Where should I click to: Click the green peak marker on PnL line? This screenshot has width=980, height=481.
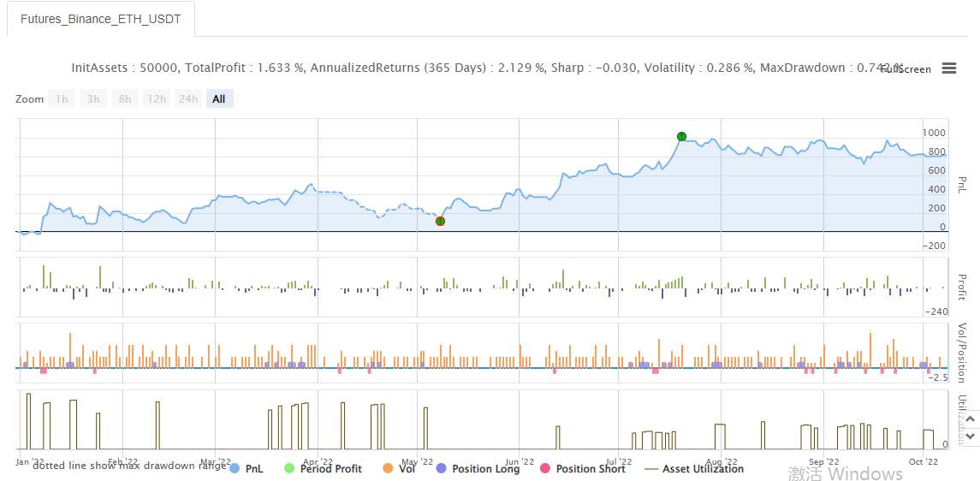681,136
